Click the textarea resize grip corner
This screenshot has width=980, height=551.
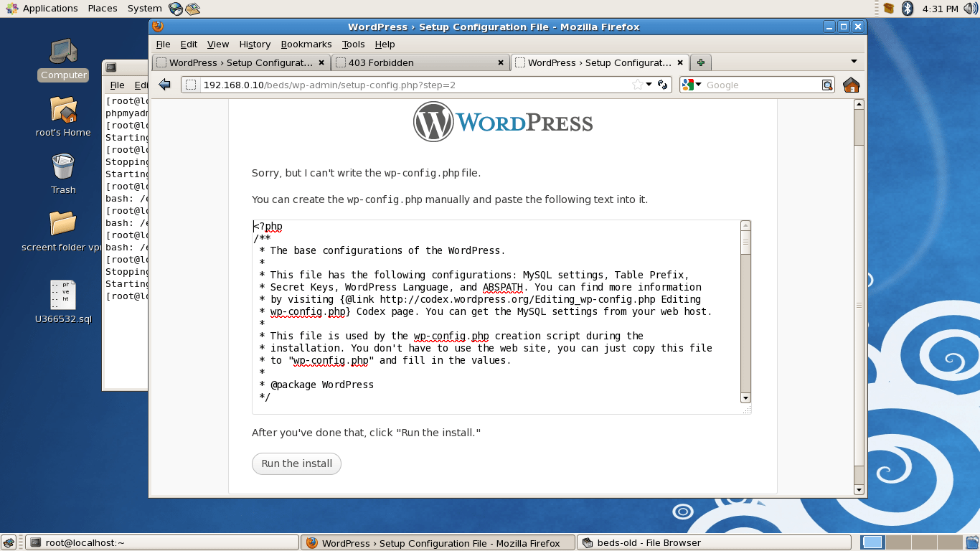[x=746, y=409]
